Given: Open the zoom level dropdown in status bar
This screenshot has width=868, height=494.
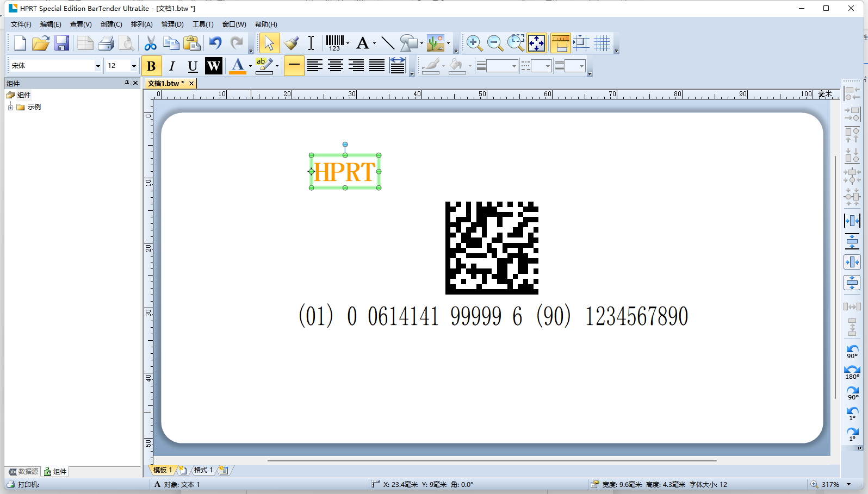Looking at the screenshot, I should point(848,484).
